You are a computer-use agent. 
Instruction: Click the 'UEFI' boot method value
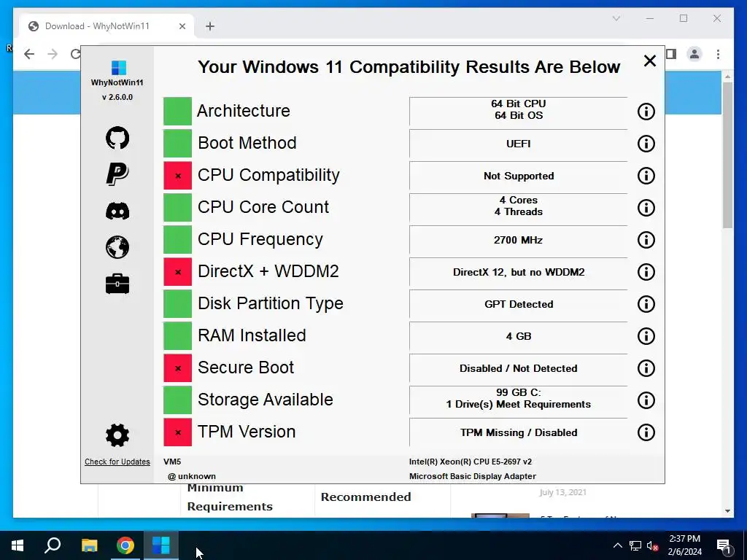(x=519, y=144)
